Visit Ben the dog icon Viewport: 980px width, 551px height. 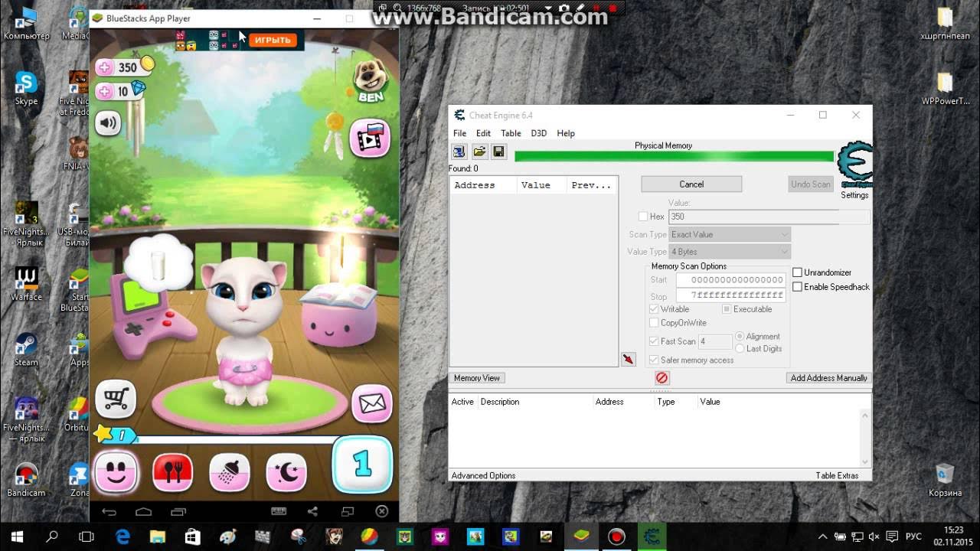click(x=371, y=80)
